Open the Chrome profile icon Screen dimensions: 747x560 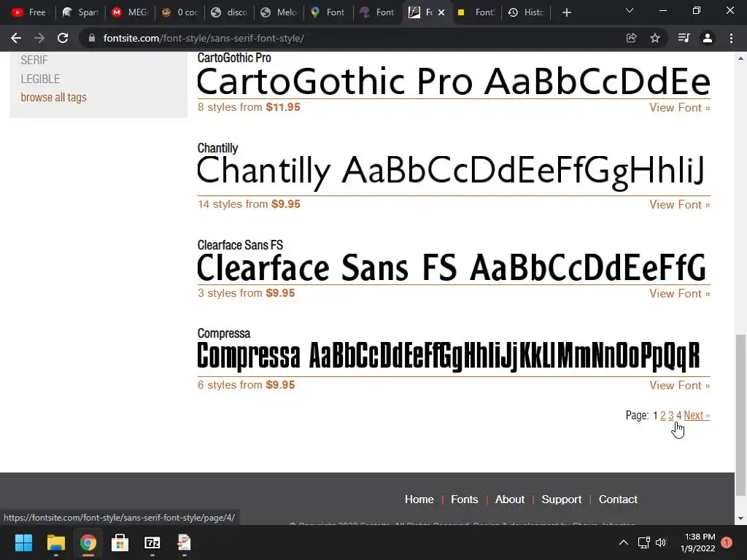tap(708, 38)
